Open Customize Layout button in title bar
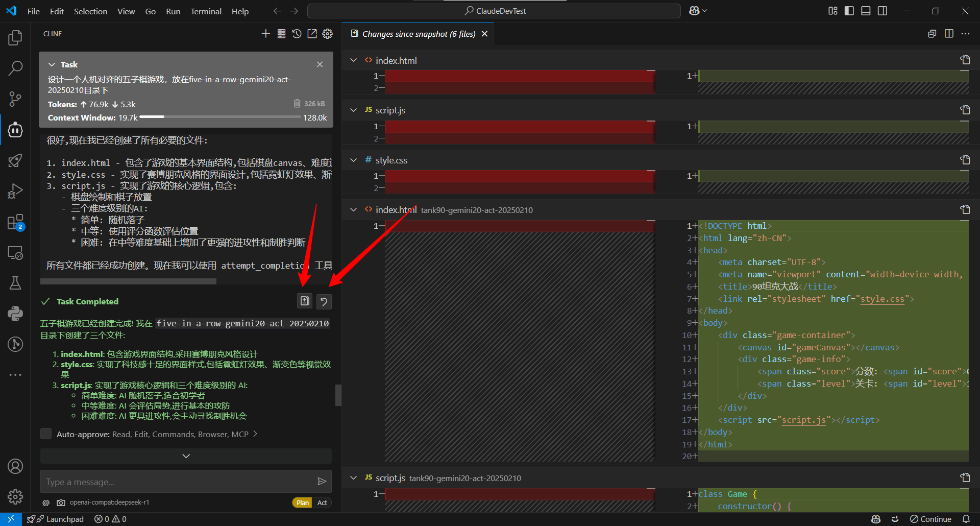 [x=833, y=11]
